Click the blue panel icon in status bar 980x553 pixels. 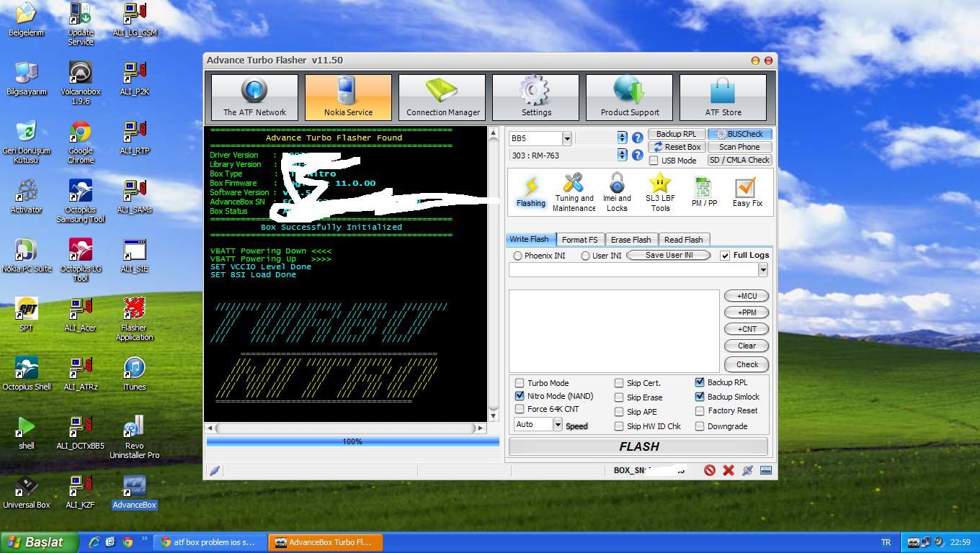pos(766,470)
